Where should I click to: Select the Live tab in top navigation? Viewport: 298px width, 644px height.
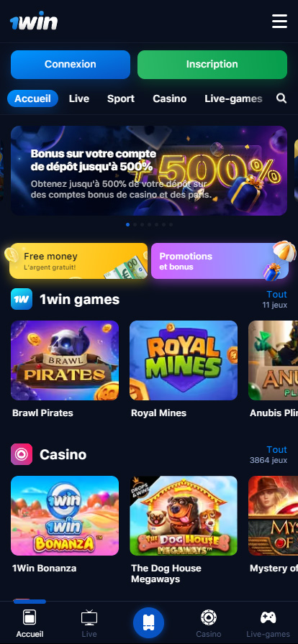click(x=79, y=98)
